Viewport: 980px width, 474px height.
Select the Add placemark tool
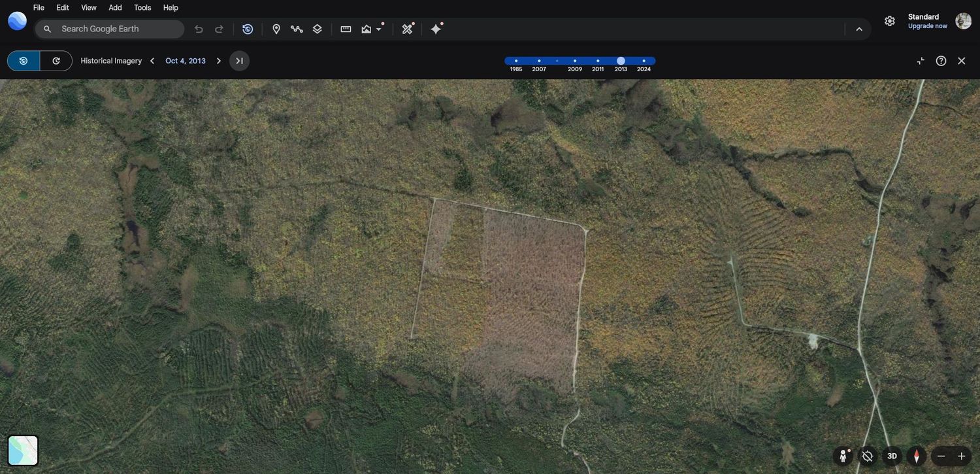tap(276, 29)
